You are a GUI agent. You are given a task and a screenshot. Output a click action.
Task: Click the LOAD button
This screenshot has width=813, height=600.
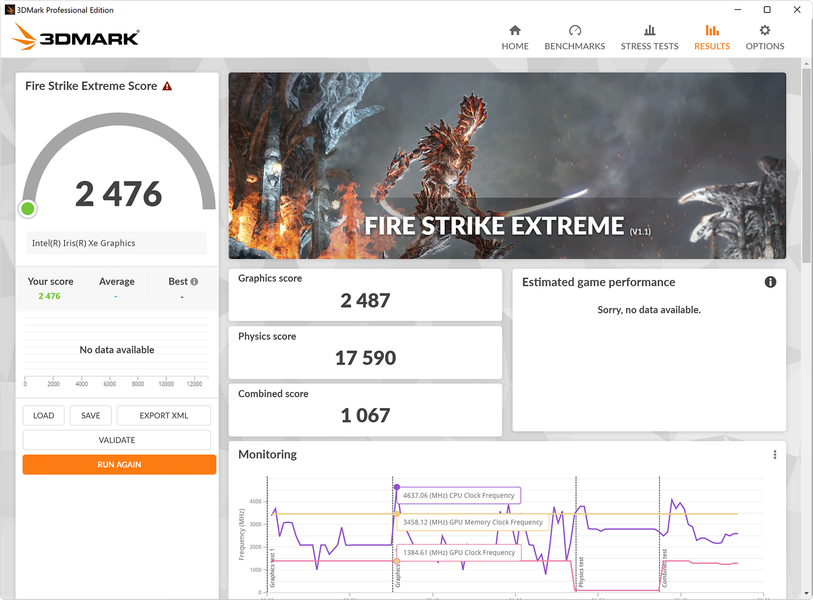point(44,415)
